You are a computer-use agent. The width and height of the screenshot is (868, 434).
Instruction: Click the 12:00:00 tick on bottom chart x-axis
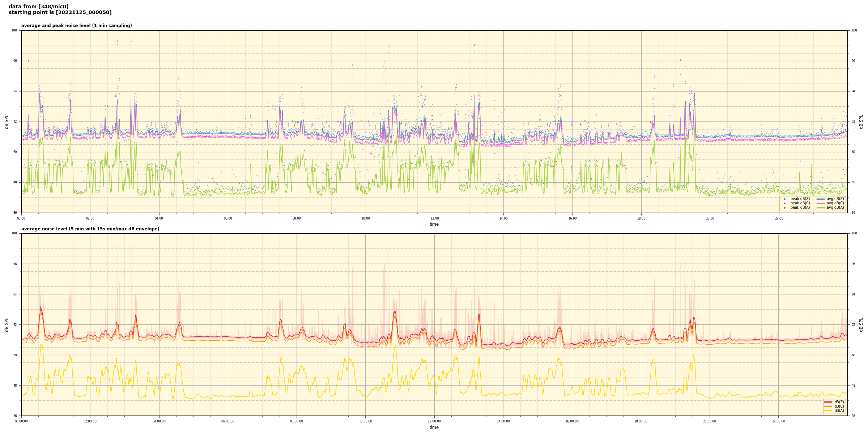pos(434,421)
